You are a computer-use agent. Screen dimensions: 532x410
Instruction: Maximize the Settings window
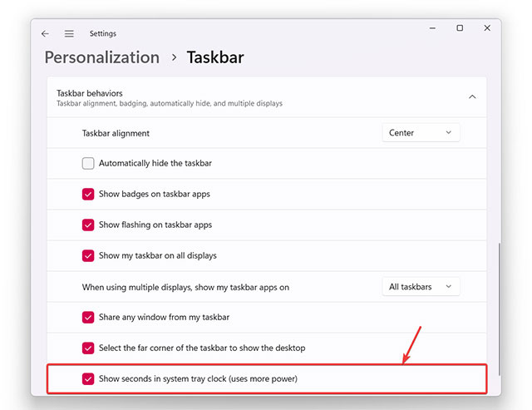pos(460,28)
